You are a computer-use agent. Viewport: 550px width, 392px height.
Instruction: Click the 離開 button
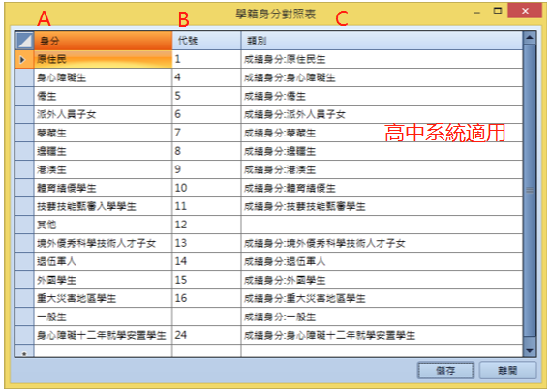(x=507, y=371)
